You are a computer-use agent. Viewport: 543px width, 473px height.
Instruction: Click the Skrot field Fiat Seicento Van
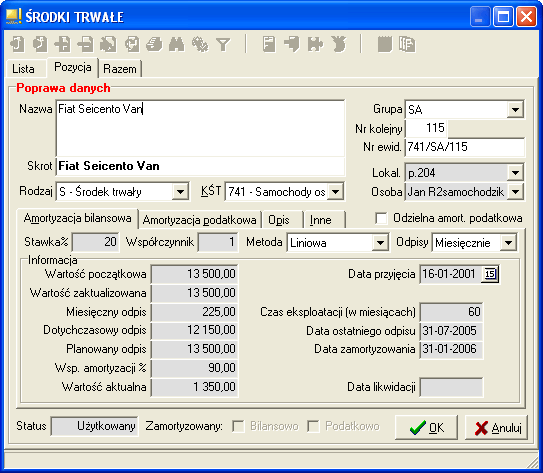pyautogui.click(x=200, y=166)
